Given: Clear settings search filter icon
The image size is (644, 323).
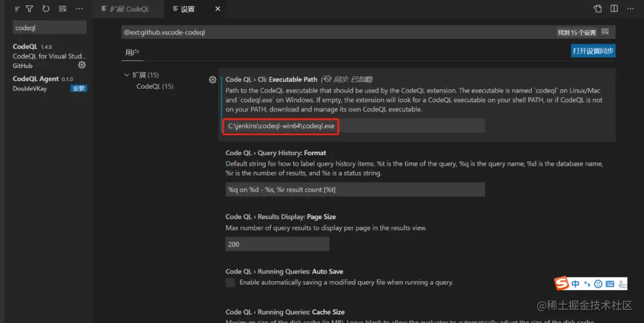Looking at the screenshot, I should 605,32.
